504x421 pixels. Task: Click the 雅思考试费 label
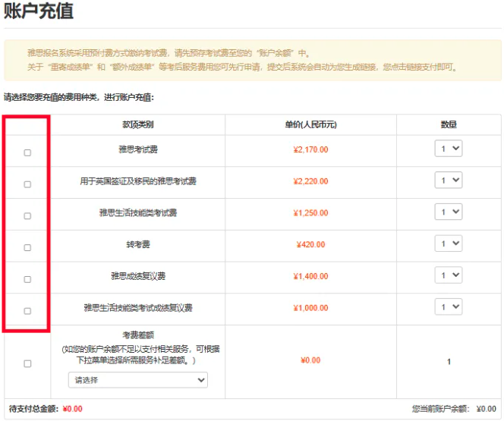point(138,149)
